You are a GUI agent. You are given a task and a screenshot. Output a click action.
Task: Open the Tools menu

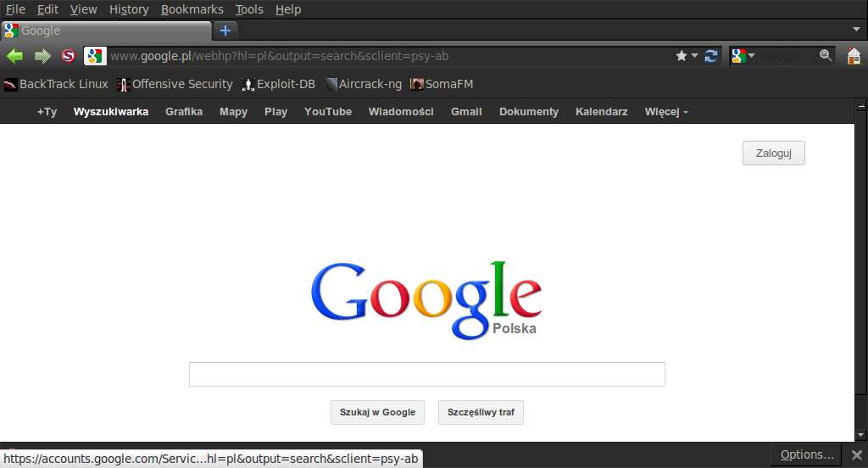click(249, 9)
